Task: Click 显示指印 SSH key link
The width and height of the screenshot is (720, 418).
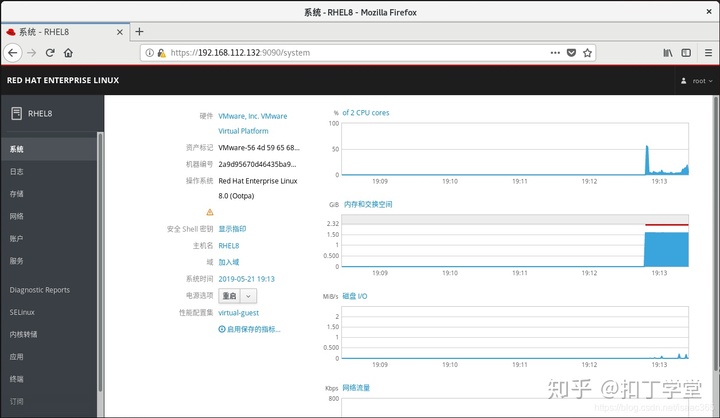Action: [x=232, y=229]
